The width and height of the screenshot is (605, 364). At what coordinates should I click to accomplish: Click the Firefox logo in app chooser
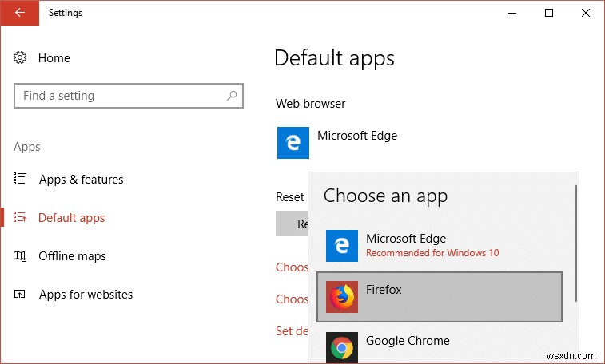click(x=342, y=297)
